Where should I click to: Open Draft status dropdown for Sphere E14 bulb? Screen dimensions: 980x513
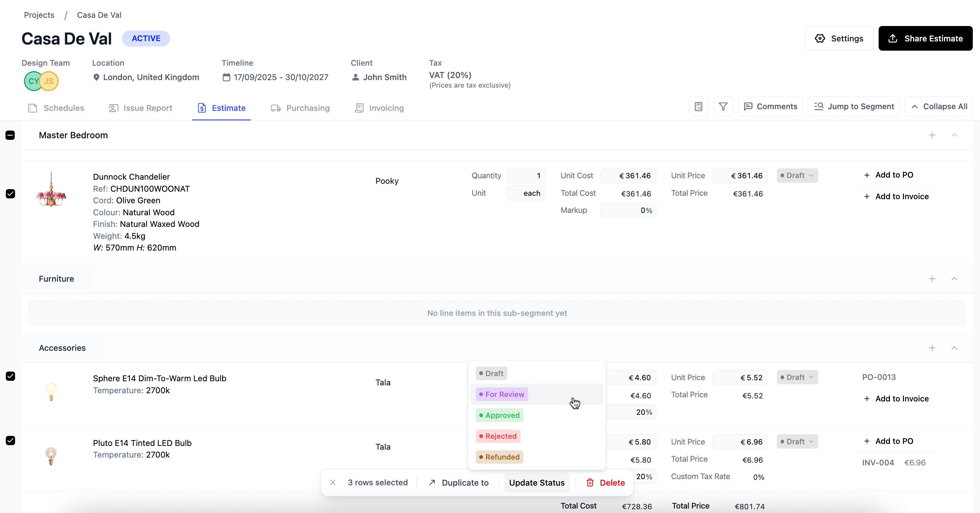tap(797, 377)
